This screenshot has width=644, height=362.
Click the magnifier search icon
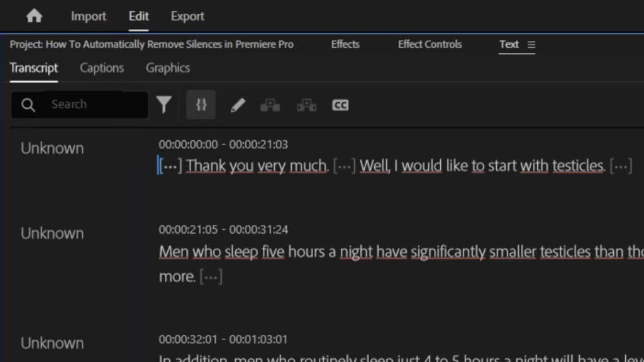[x=28, y=105]
